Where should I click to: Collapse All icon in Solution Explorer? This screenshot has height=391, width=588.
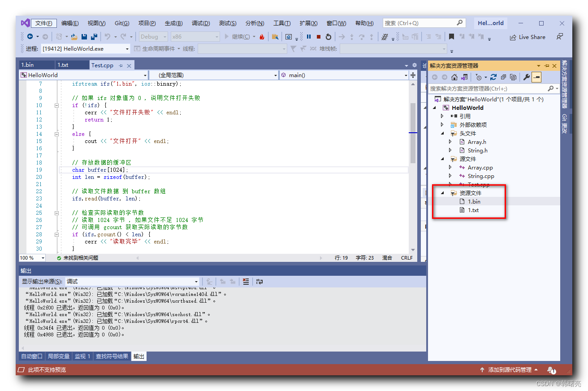pos(503,77)
